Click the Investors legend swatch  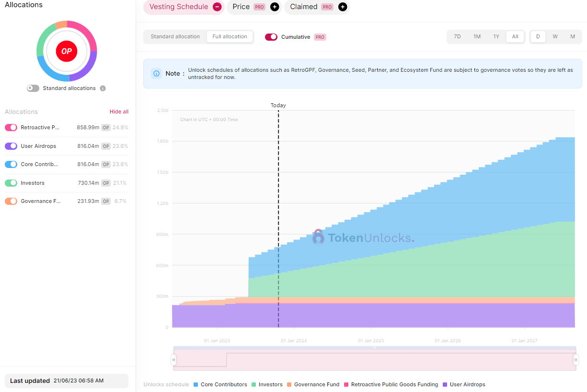pyautogui.click(x=253, y=384)
